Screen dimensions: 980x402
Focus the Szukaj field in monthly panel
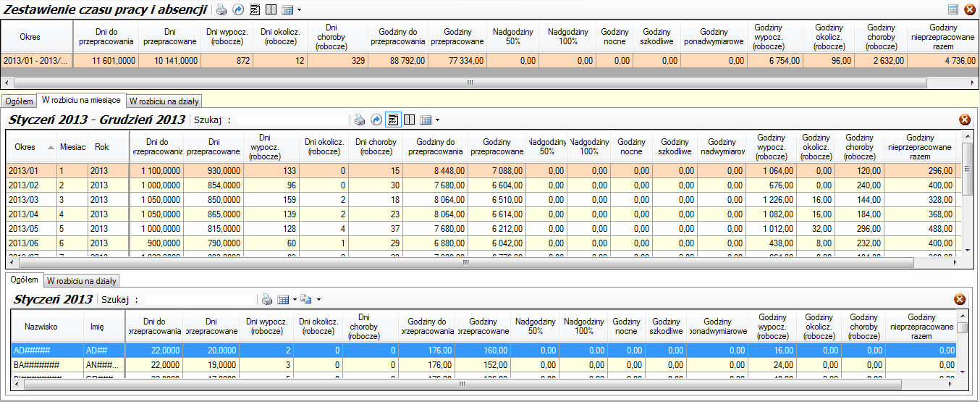coord(293,120)
